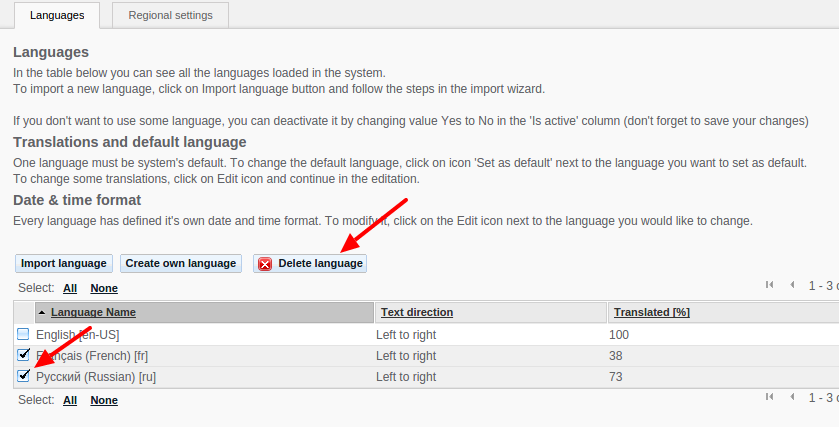Click Left to right in Russian row
Image resolution: width=839 pixels, height=427 pixels.
click(406, 377)
